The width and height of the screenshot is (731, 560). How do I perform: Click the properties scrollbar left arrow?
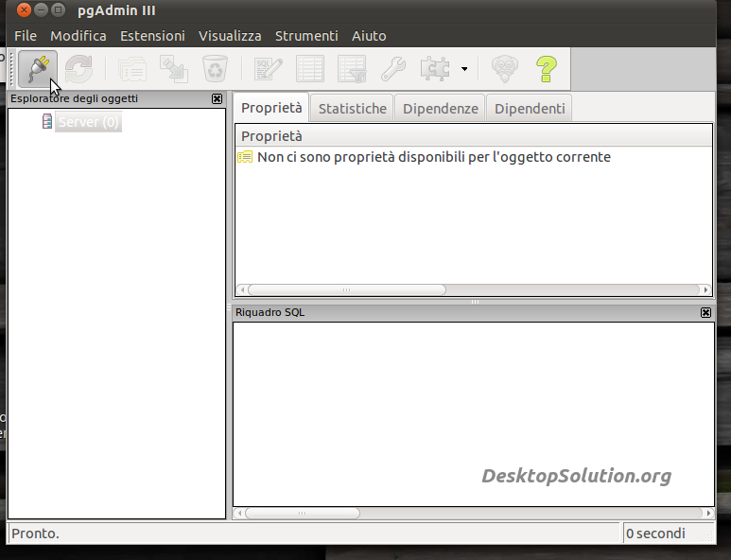(x=242, y=289)
